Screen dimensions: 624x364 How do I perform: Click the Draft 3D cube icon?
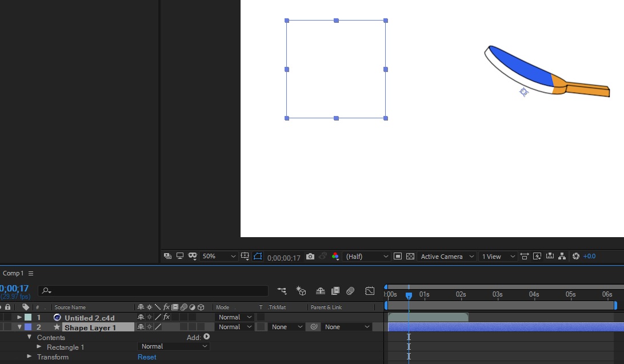click(x=301, y=291)
